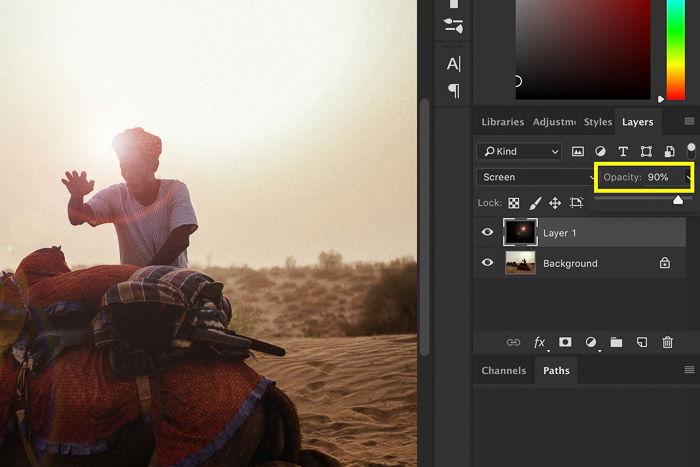
Task: Create a new group folder icon
Action: [617, 342]
